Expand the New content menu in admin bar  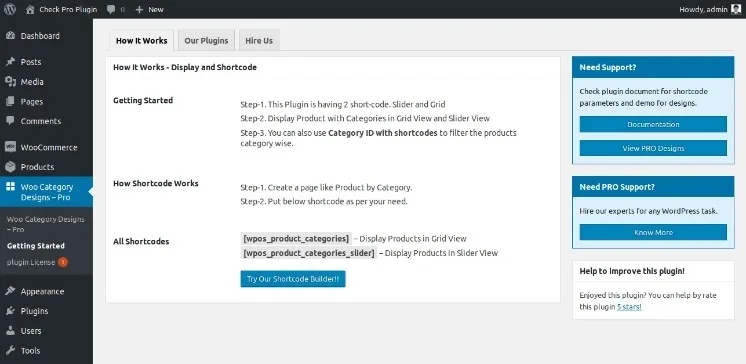click(x=149, y=10)
